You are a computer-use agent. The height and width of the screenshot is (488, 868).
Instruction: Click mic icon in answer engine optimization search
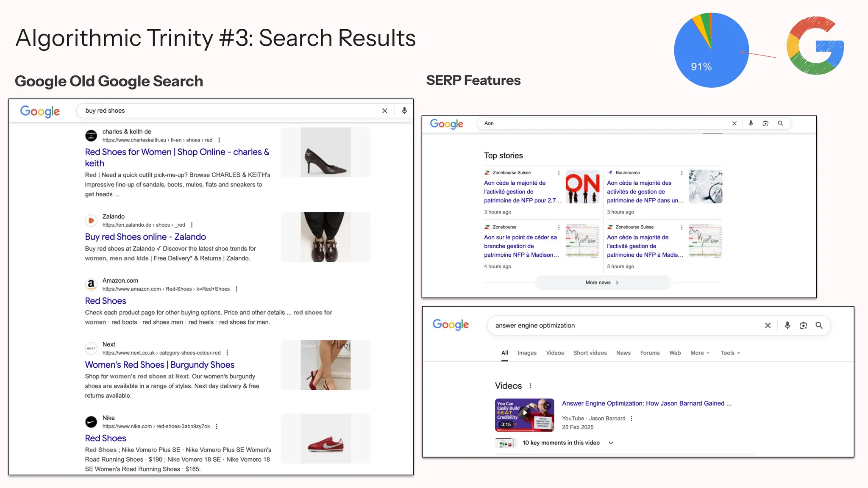pyautogui.click(x=787, y=325)
